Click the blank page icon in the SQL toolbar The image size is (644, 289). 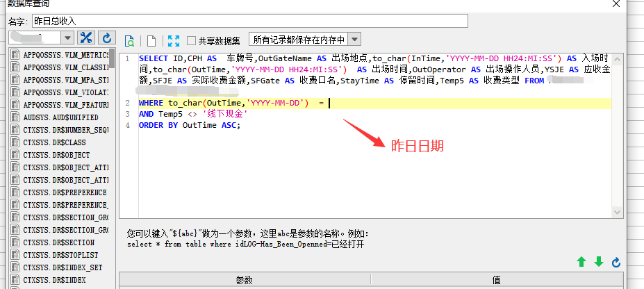pyautogui.click(x=151, y=40)
